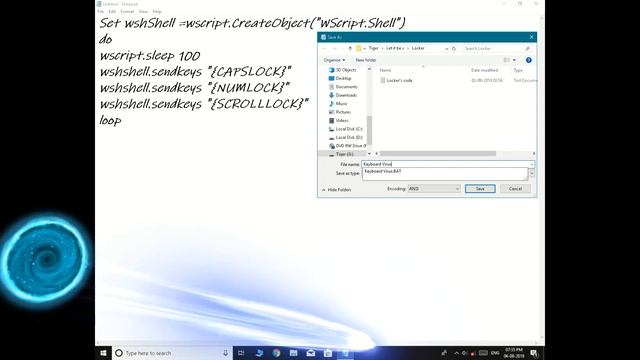640x360 pixels.
Task: Sort by the Name column header
Action: [x=385, y=70]
